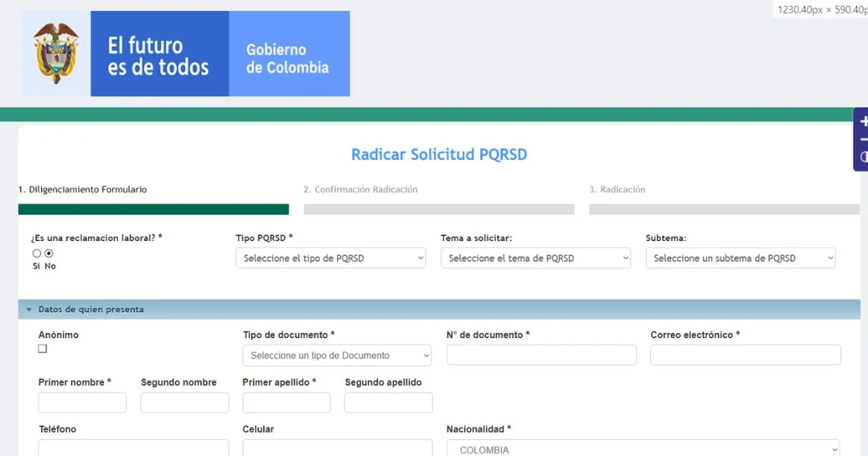Go to step '2. Confirmación Radicación'
This screenshot has width=868, height=456.
point(361,190)
